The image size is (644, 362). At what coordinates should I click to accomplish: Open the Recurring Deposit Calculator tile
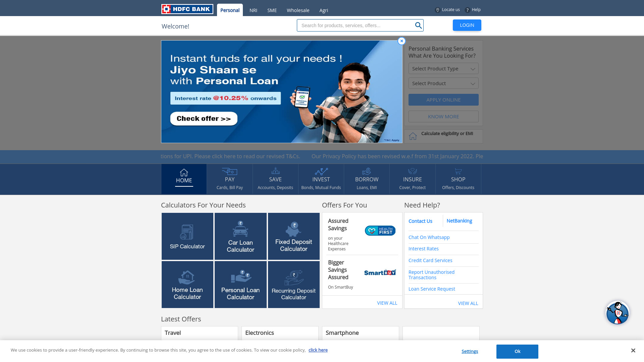(294, 285)
